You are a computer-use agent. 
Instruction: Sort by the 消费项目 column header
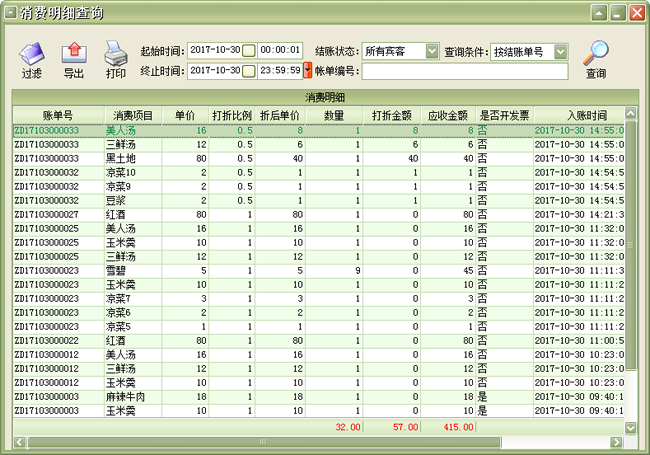(133, 115)
